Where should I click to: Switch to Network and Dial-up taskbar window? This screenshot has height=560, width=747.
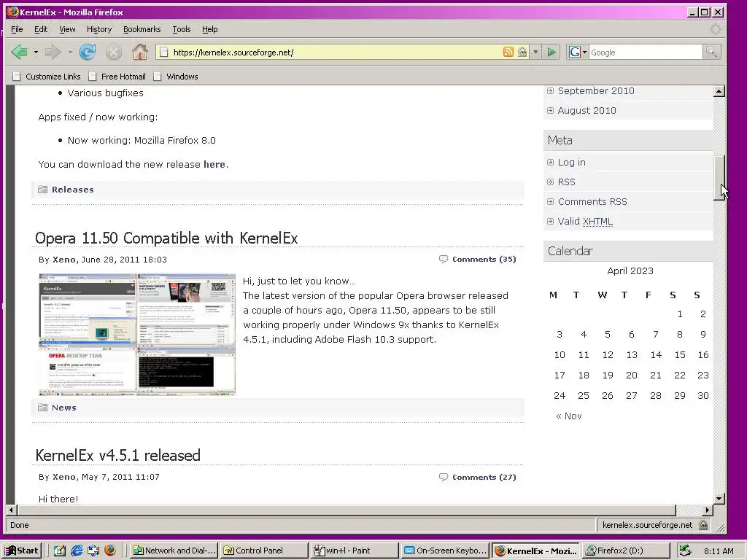[x=174, y=551]
